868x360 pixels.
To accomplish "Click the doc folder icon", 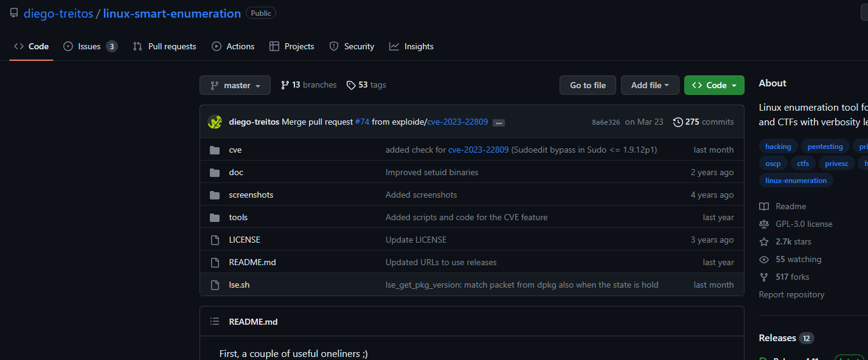I will click(215, 172).
